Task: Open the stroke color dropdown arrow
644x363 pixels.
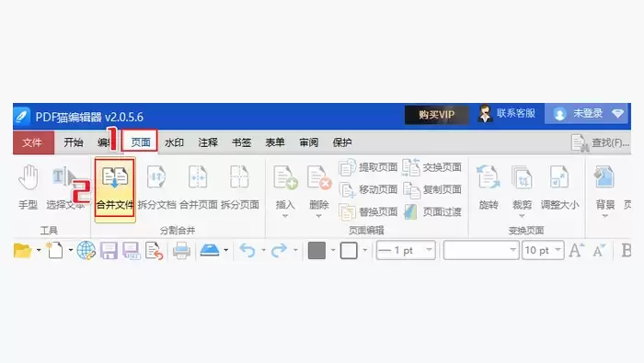Action: coord(364,250)
